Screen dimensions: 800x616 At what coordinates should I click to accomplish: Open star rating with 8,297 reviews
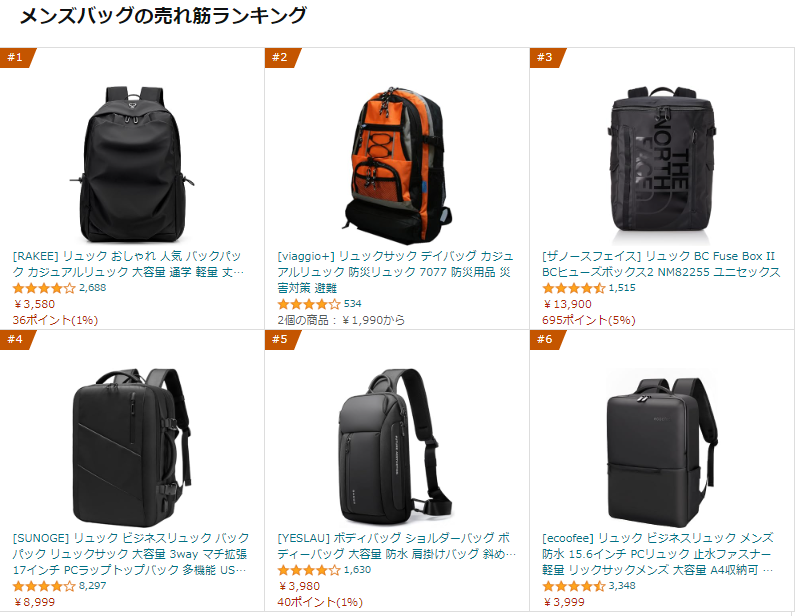click(x=44, y=586)
